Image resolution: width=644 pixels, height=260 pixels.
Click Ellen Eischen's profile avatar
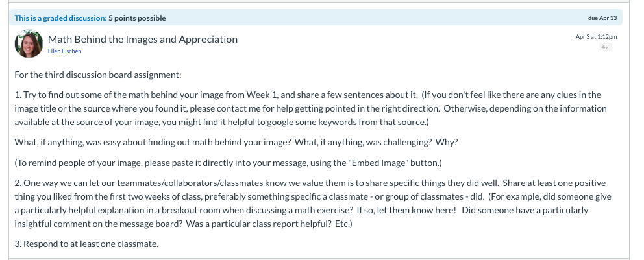pyautogui.click(x=29, y=44)
